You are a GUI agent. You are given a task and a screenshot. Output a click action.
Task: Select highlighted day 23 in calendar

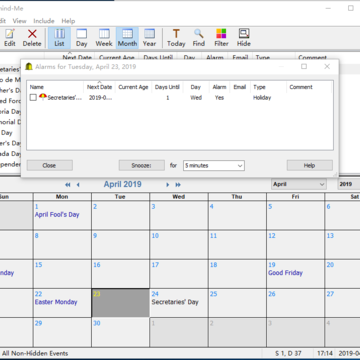tap(120, 303)
